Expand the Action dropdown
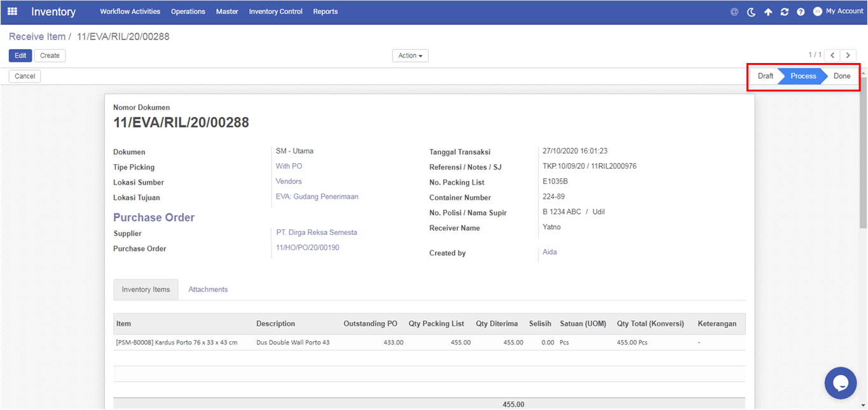 click(410, 56)
